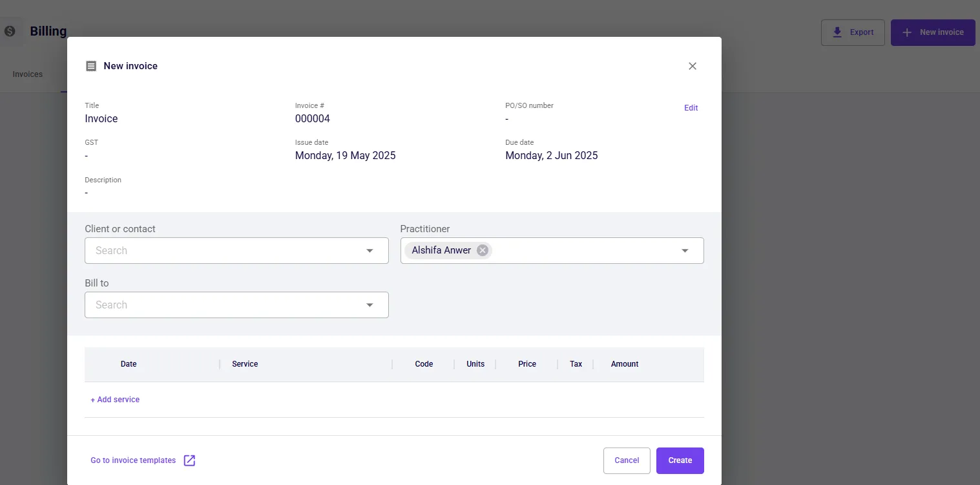Viewport: 980px width, 485px height.
Task: Cancel the new invoice
Action: point(626,460)
